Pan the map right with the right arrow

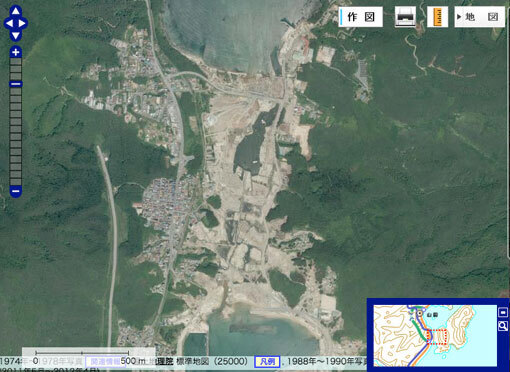(x=22, y=23)
